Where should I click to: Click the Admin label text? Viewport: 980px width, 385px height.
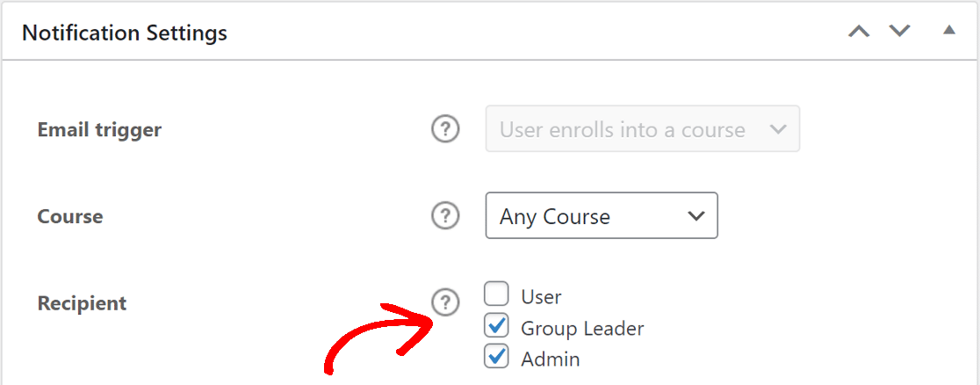tap(551, 359)
